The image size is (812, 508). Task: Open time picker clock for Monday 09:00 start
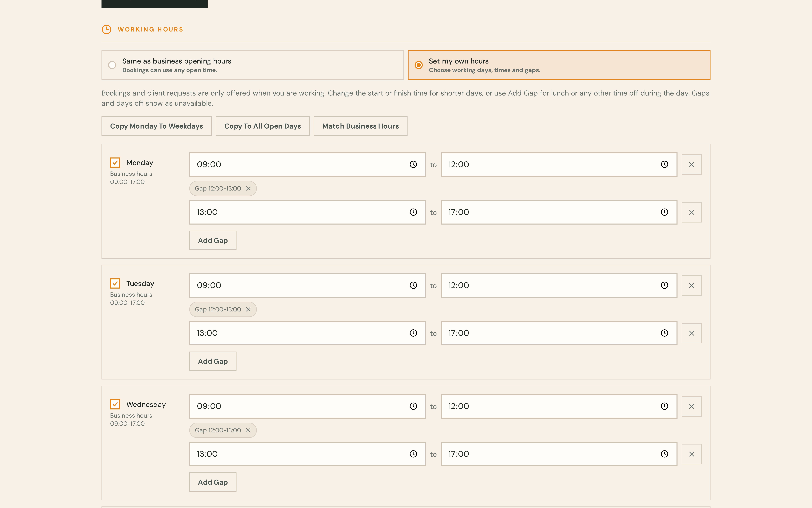pyautogui.click(x=413, y=164)
